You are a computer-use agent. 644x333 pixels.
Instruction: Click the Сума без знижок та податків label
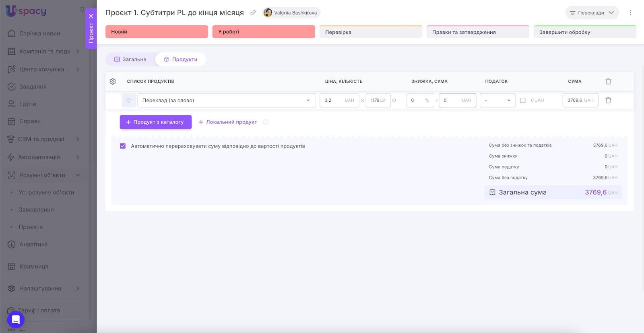(x=520, y=145)
